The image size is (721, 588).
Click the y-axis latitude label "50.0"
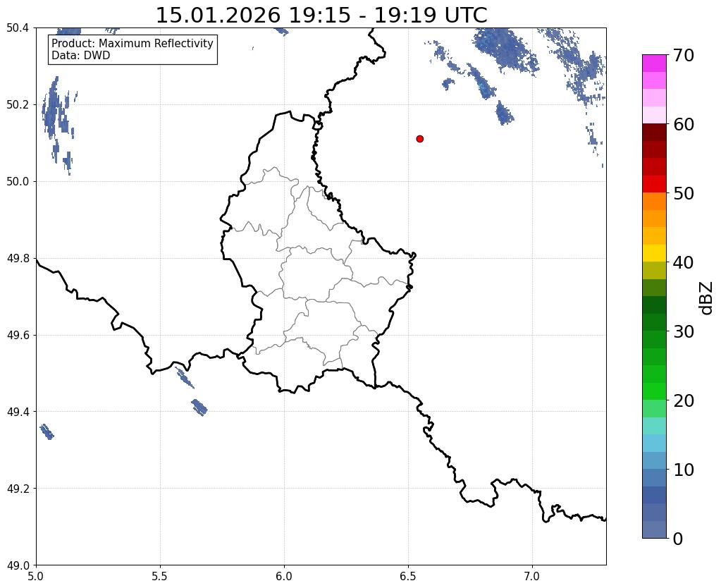[x=18, y=182]
